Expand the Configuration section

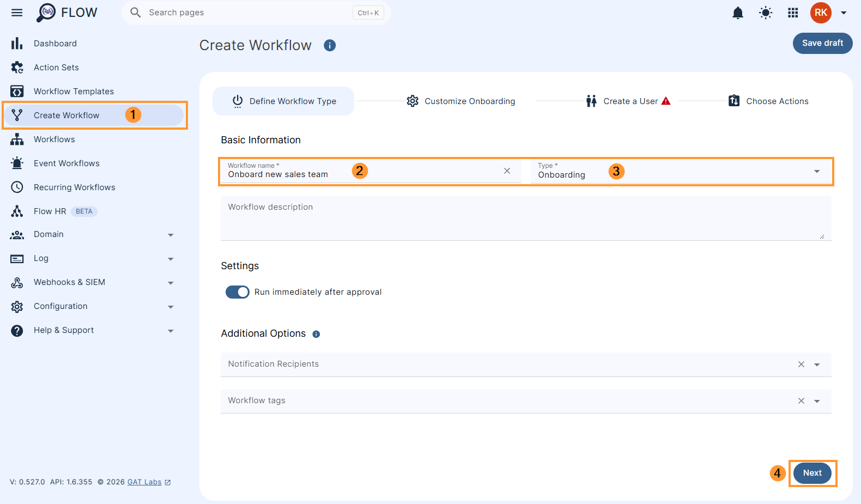click(171, 307)
